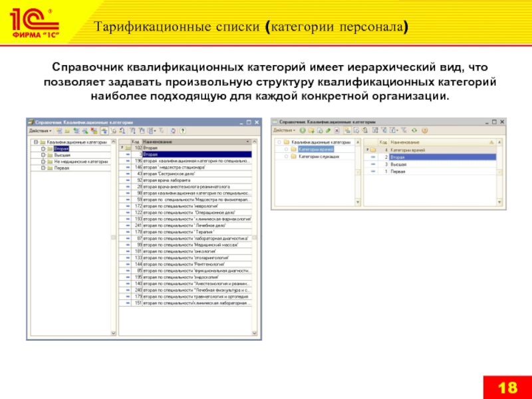The image size is (532, 399).
Task: Sort by Наименование column in left window
Action: (x=196, y=142)
